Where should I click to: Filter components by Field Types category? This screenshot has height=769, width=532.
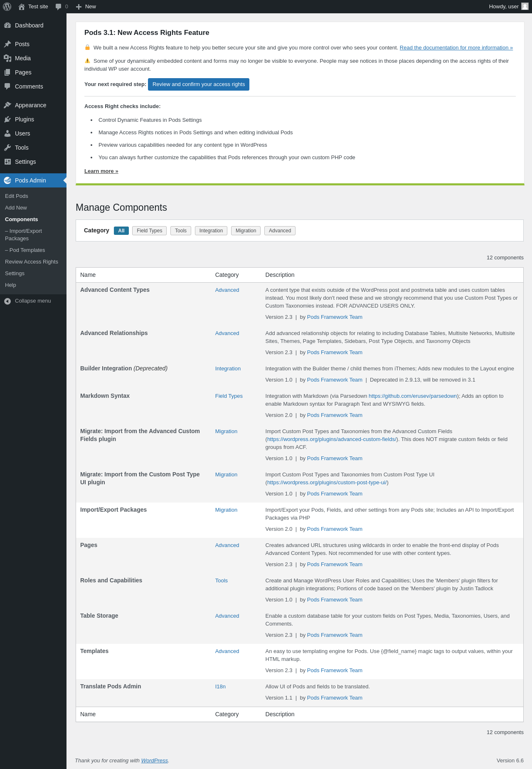tap(149, 231)
